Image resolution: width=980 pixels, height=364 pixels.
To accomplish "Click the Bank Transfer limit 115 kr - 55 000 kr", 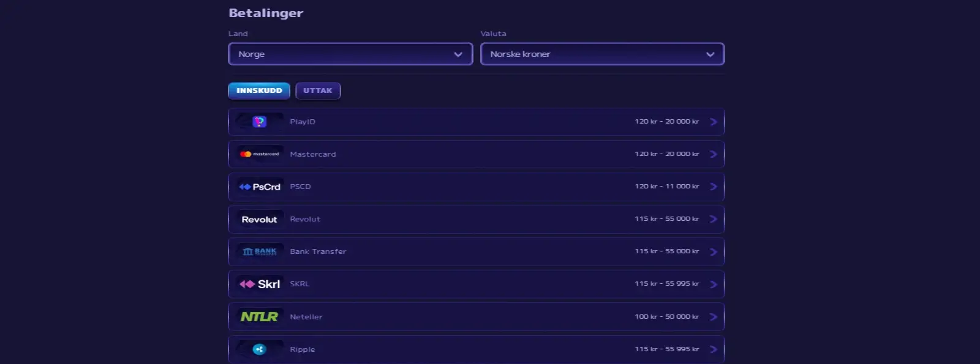I will (x=666, y=251).
